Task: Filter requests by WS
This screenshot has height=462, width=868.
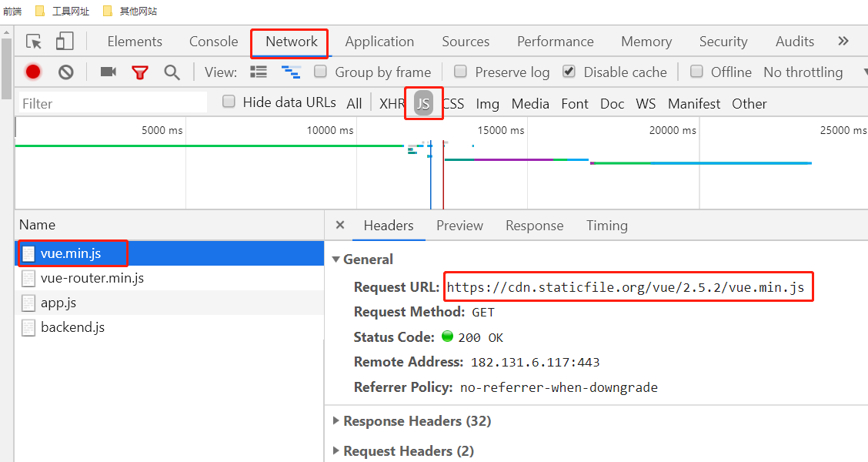Action: [646, 104]
